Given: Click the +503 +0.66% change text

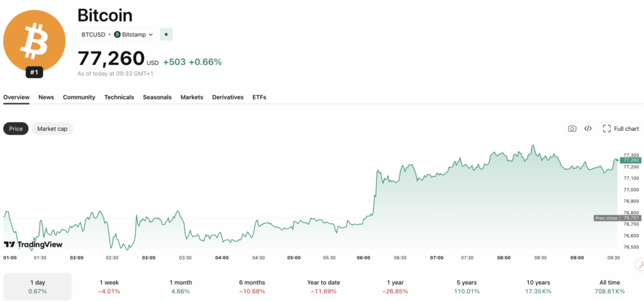Looking at the screenshot, I should pos(192,62).
